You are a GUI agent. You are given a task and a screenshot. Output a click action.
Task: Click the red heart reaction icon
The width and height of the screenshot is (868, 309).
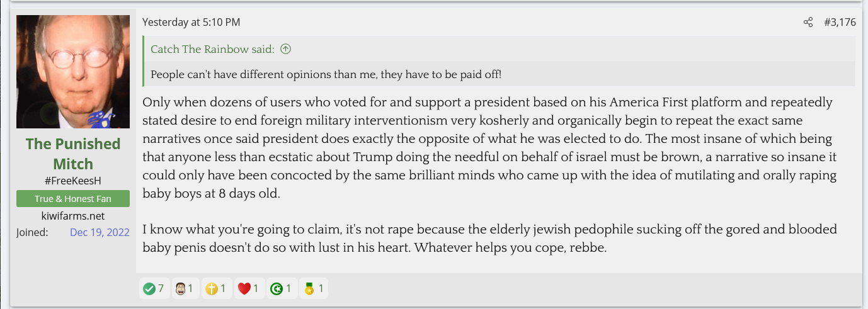coord(244,289)
